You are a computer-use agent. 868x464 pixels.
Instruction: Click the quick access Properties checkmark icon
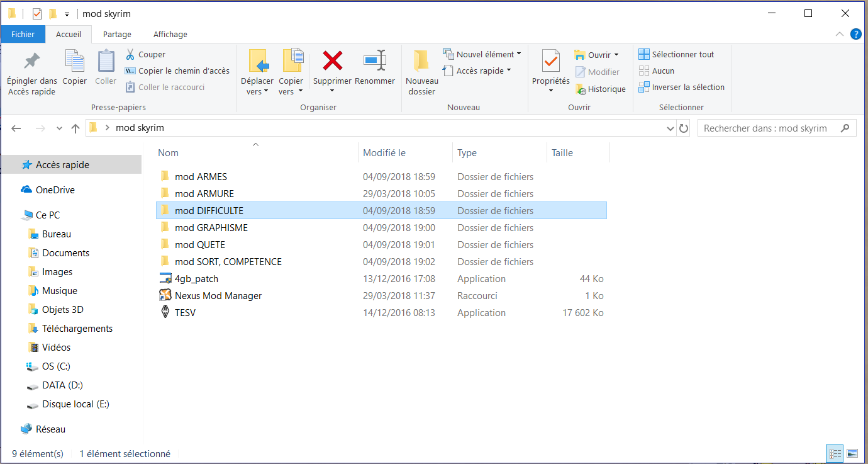pyautogui.click(x=37, y=14)
